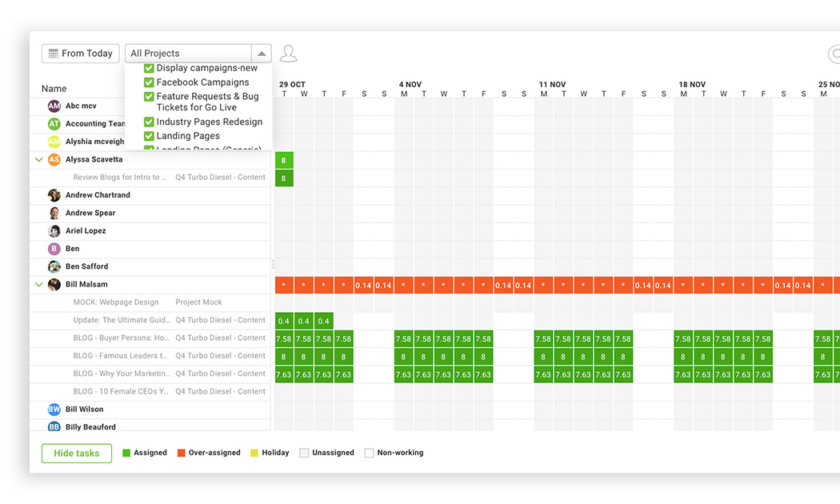Viewport: 840px width, 504px height.
Task: Open Andrew Spear profile photo
Action: point(54,213)
